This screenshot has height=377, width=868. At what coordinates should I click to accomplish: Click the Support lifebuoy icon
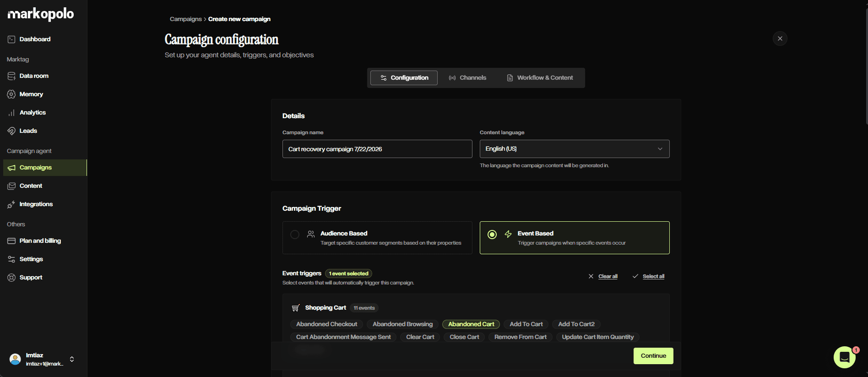coord(11,278)
